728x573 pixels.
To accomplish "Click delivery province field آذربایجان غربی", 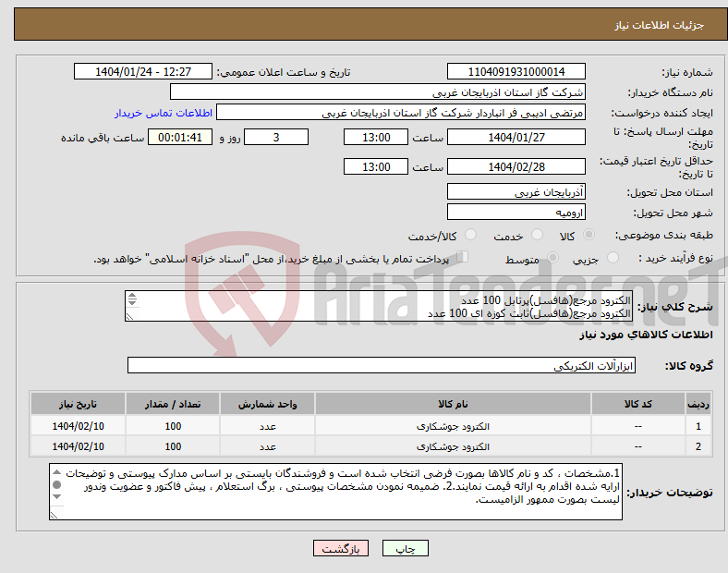I will pos(516,191).
